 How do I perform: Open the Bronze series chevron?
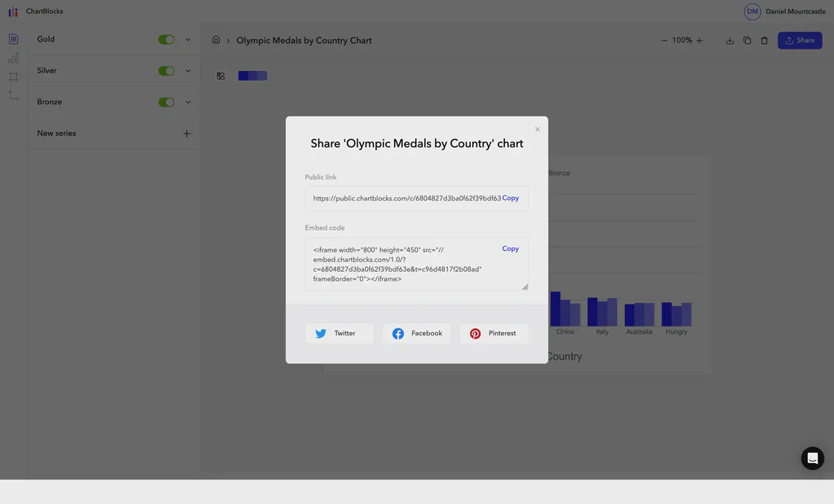tap(187, 102)
